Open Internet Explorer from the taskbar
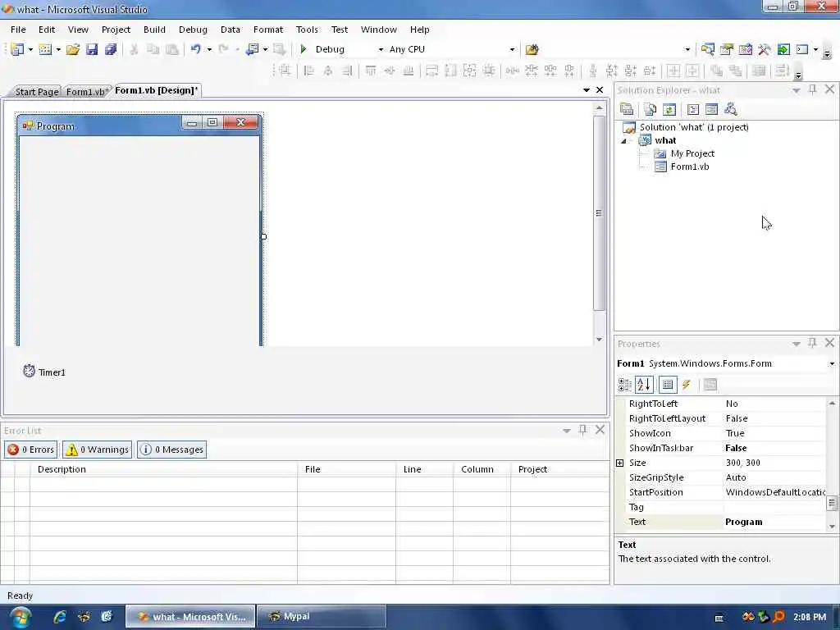This screenshot has height=630, width=840. pyautogui.click(x=59, y=617)
